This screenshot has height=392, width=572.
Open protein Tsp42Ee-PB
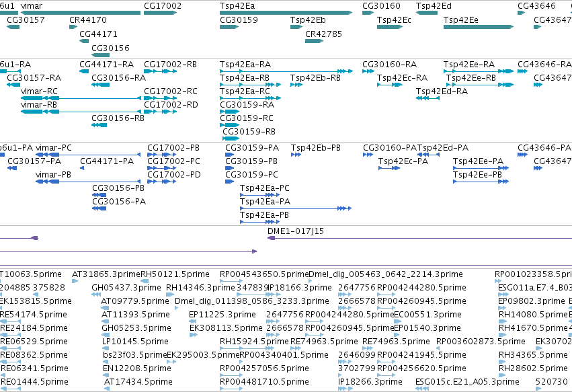(x=481, y=182)
